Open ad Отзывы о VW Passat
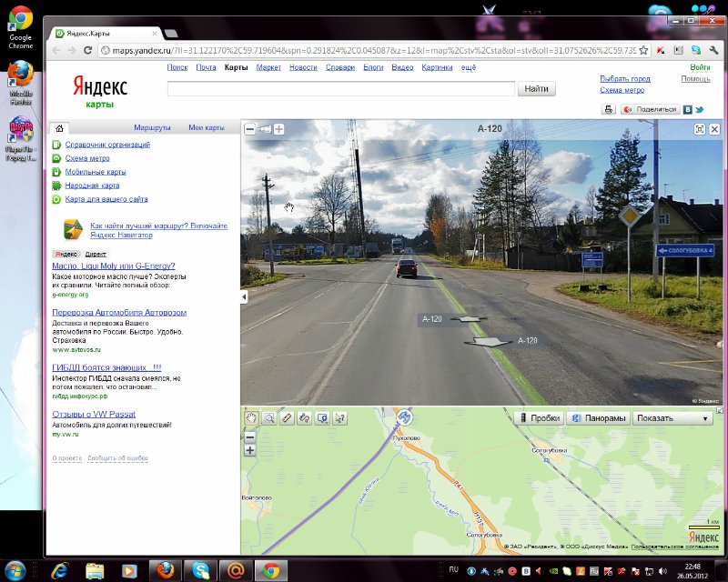This screenshot has height=582, width=728. tap(94, 414)
